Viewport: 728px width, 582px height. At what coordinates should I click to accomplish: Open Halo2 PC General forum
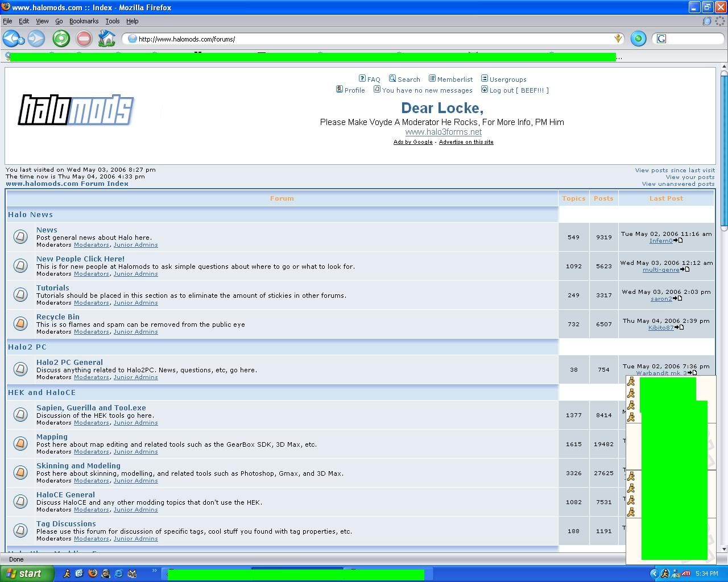[x=69, y=362]
